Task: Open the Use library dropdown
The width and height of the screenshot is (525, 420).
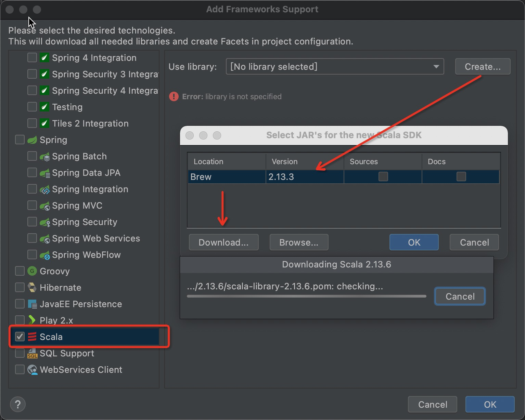Action: pos(335,66)
